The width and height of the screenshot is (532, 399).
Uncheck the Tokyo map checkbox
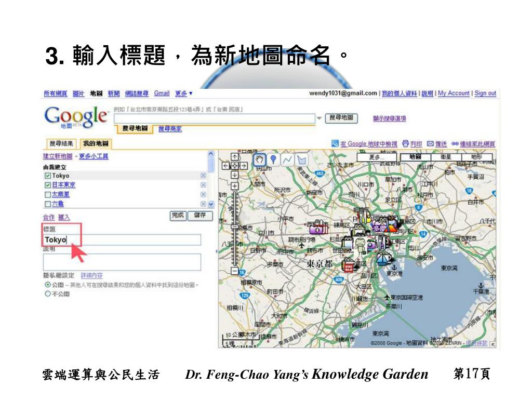[x=47, y=176]
